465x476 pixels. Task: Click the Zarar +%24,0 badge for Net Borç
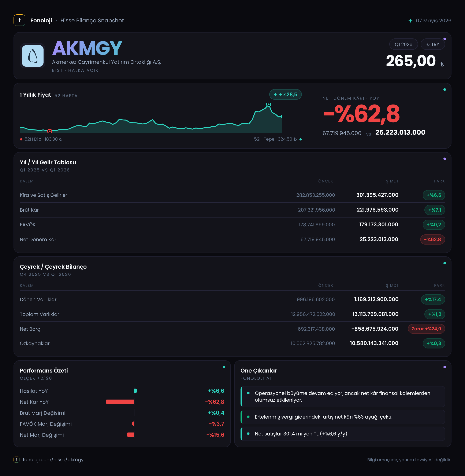click(x=426, y=329)
